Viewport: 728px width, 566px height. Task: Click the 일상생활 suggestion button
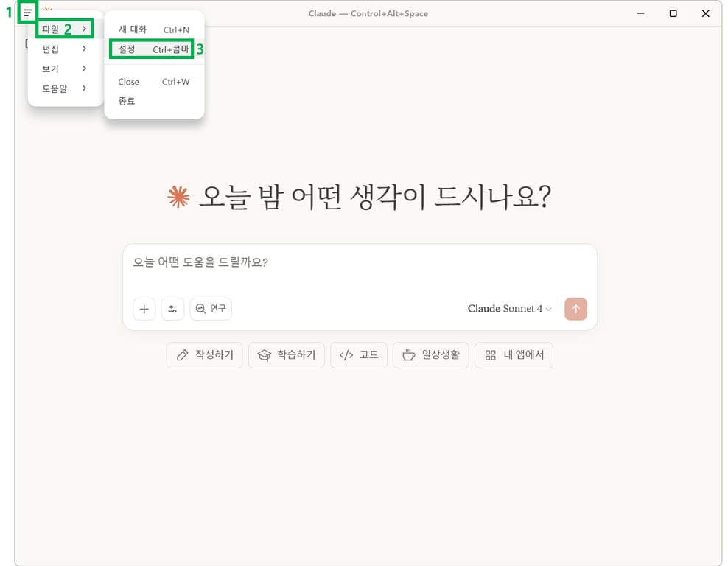pyautogui.click(x=430, y=354)
